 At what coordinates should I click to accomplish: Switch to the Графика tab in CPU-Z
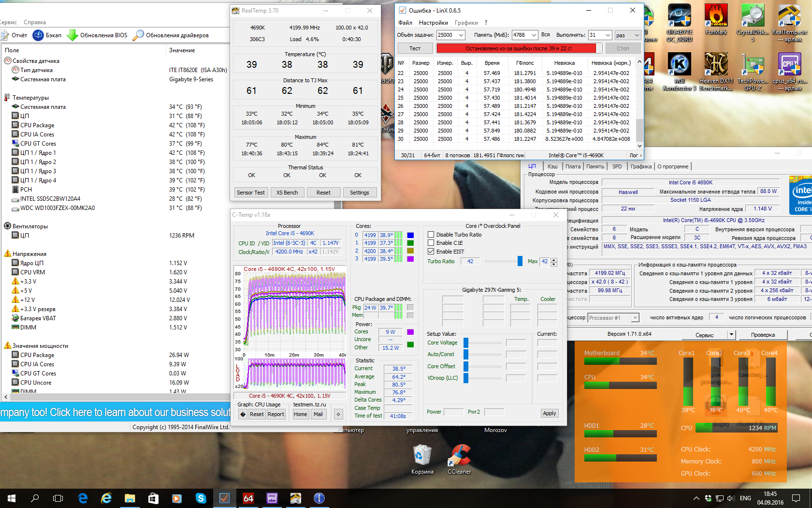641,166
